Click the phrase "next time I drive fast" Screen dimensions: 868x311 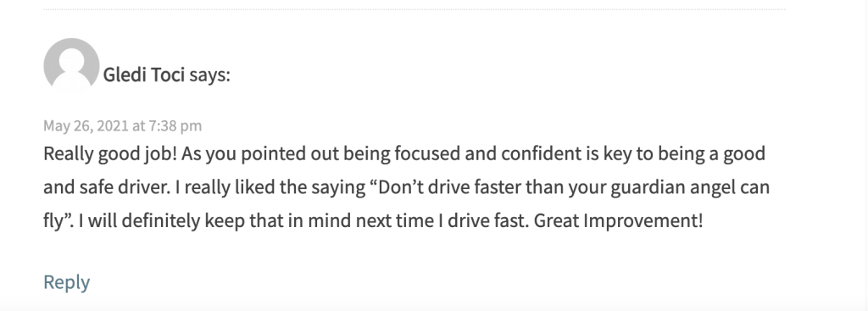coord(442,221)
